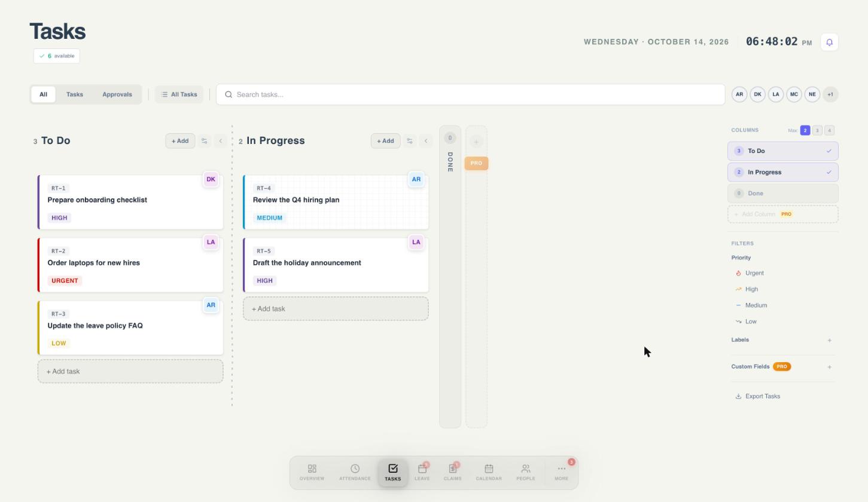Focus the Search tasks field
The image size is (868, 502).
471,94
